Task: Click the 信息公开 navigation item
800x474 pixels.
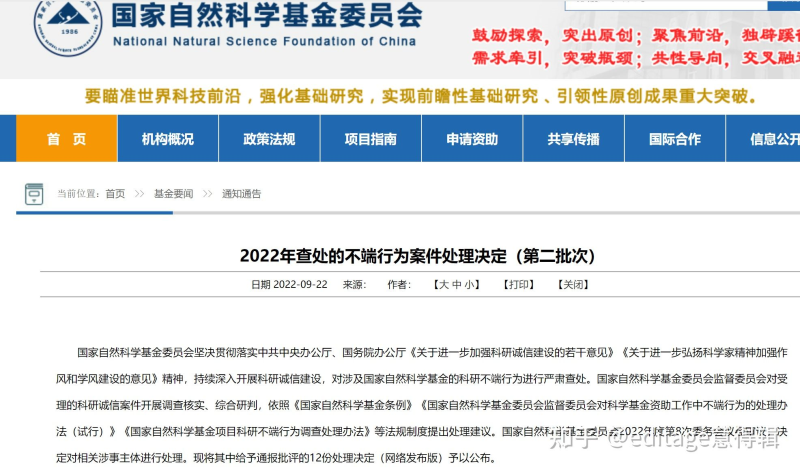Action: pos(774,139)
